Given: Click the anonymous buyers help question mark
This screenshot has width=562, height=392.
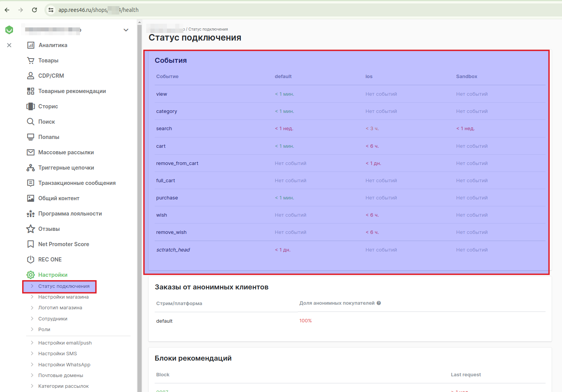Looking at the screenshot, I should point(379,303).
